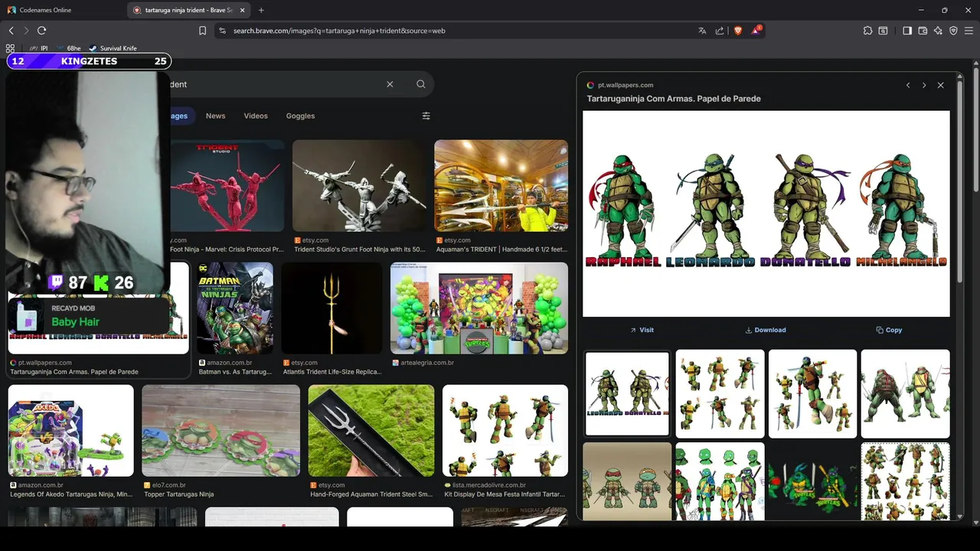The image size is (980, 551).
Task: Show previous image in preview panel
Action: click(908, 85)
